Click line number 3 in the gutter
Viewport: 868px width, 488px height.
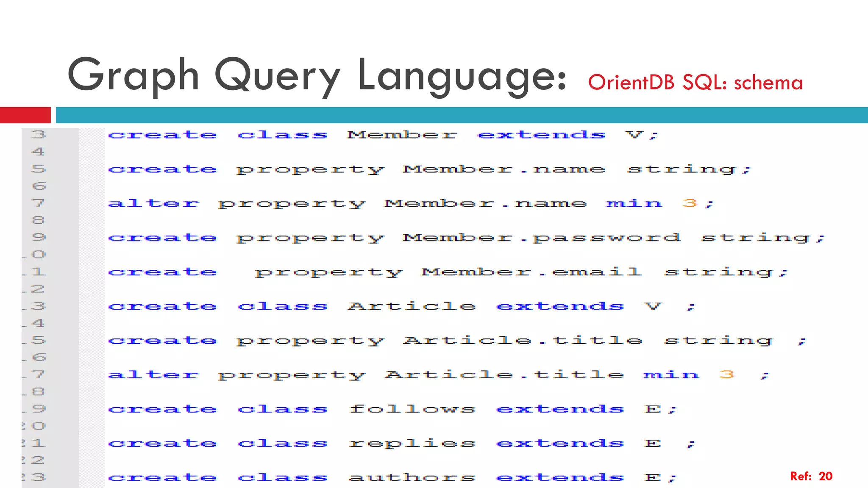tap(38, 135)
